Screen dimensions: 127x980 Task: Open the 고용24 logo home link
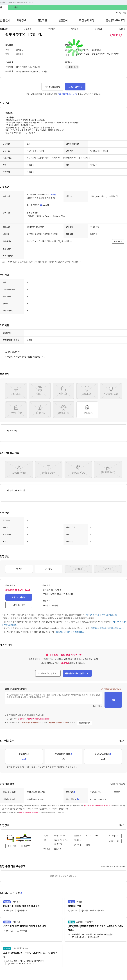pyautogui.click(x=5, y=21)
